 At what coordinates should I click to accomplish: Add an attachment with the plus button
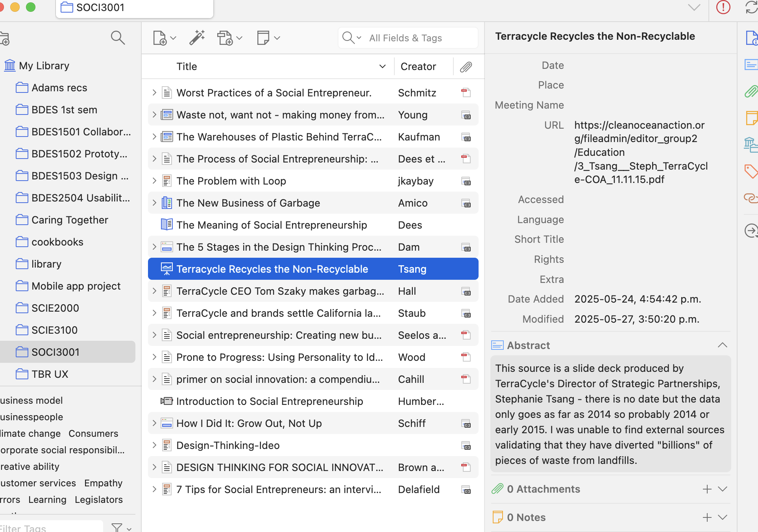pyautogui.click(x=707, y=489)
